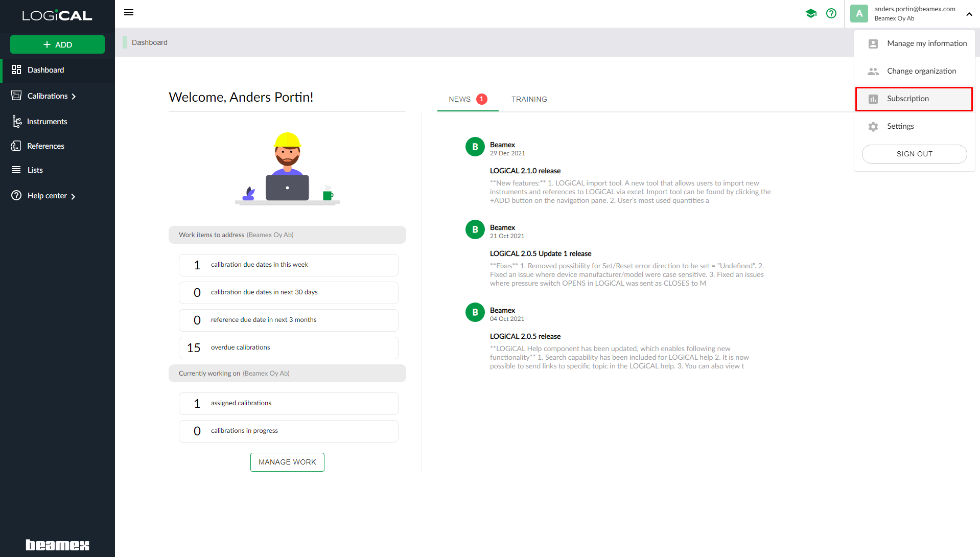The image size is (980, 557).
Task: Click Beamex avatar on 04 Oct 2021 post
Action: (x=475, y=312)
